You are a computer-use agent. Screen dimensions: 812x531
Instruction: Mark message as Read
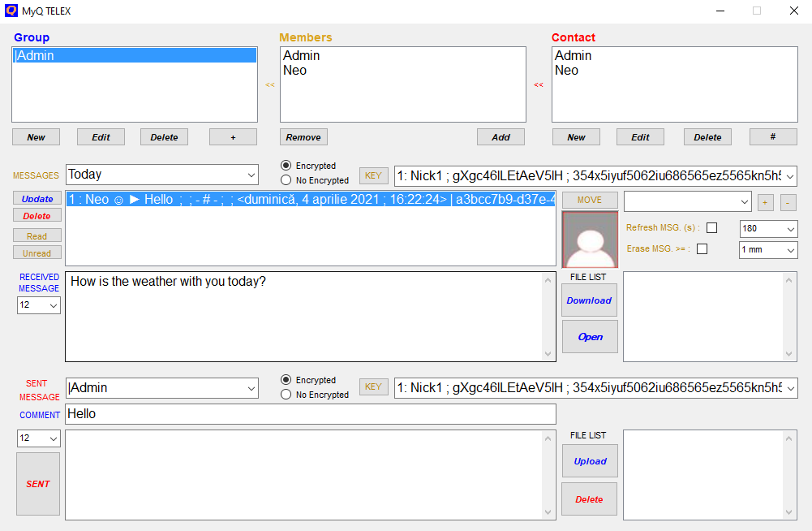tap(37, 236)
